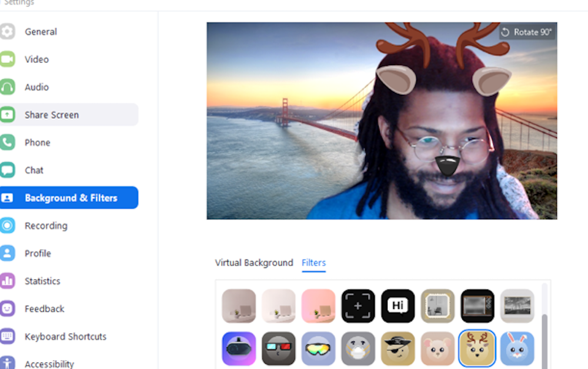Apply the retro television filter

coord(477,306)
